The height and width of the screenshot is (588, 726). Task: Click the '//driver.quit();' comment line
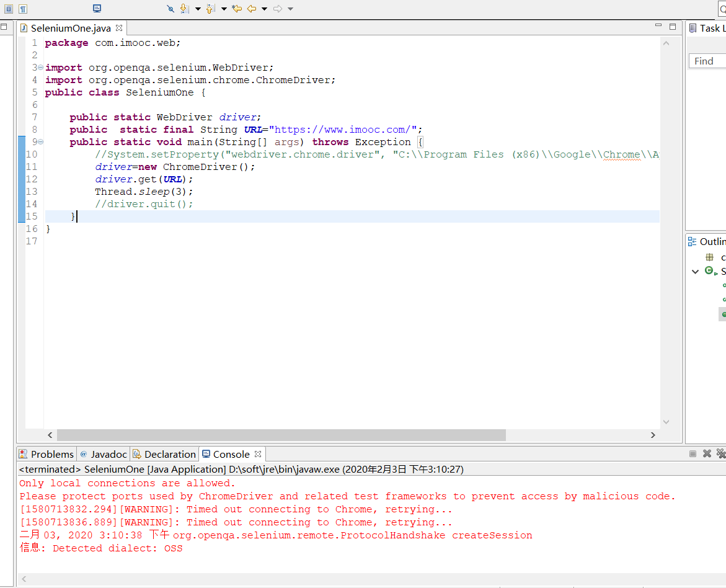(x=144, y=204)
